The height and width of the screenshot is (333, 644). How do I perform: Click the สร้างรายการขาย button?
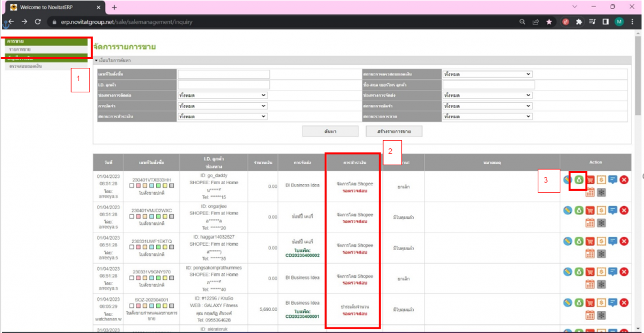click(394, 131)
